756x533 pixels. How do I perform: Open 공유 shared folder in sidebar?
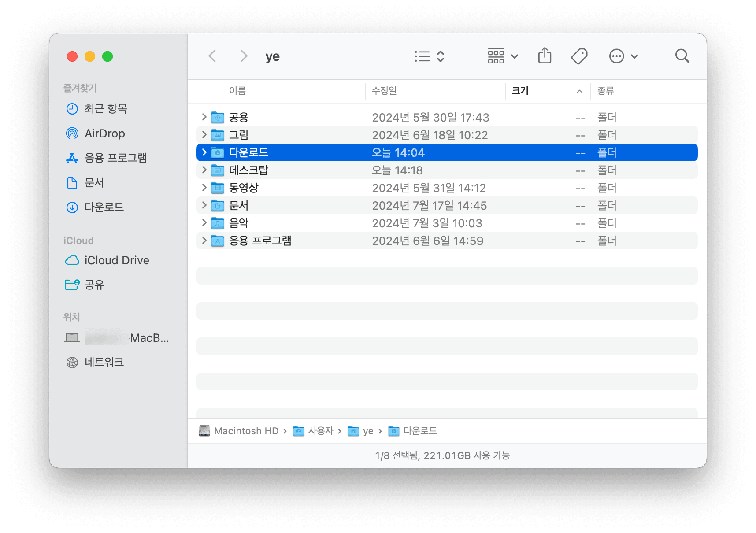tap(85, 285)
